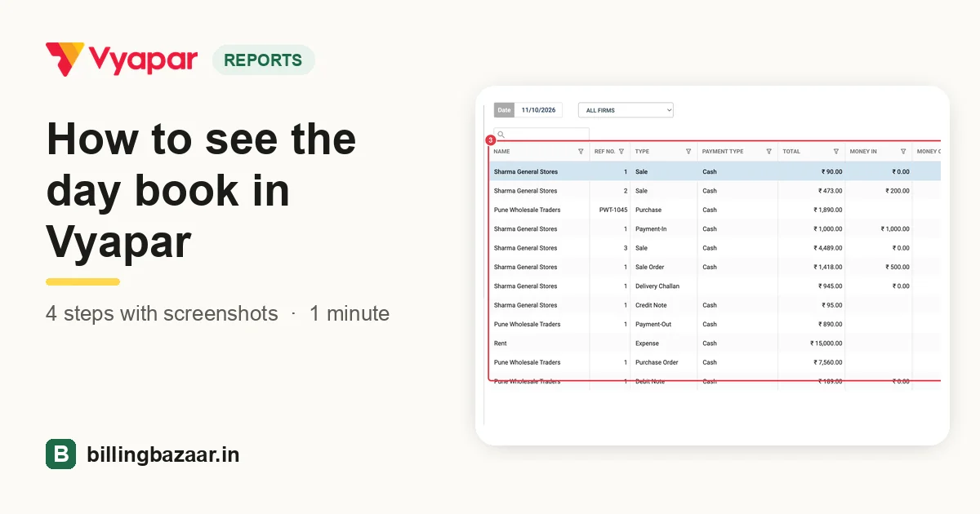The width and height of the screenshot is (980, 514).
Task: Click the green billingbazaar B icon
Action: (x=60, y=454)
